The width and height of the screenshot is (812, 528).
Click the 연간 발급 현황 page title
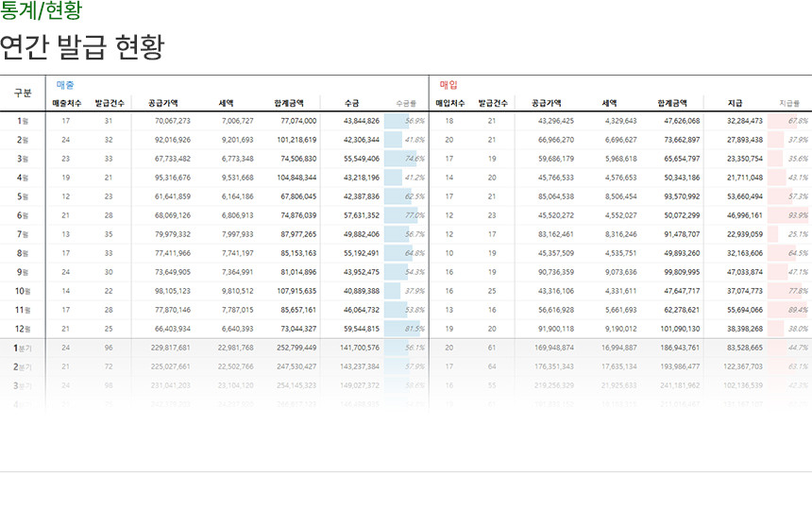(x=82, y=46)
